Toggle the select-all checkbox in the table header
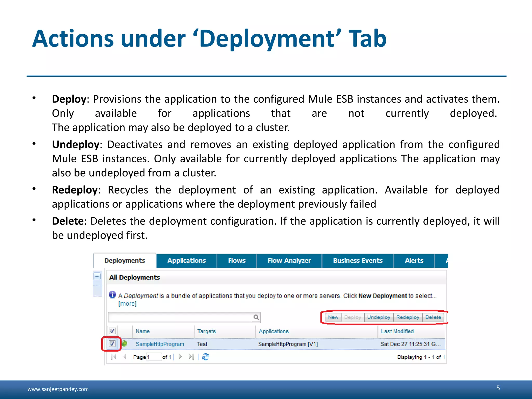The height and width of the screenshot is (399, 532). click(112, 331)
